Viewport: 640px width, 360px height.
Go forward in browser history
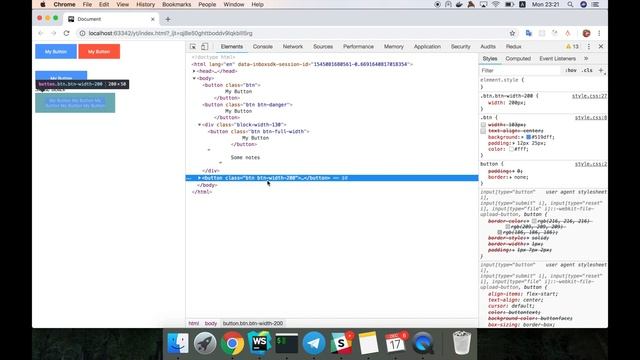pos(53,33)
